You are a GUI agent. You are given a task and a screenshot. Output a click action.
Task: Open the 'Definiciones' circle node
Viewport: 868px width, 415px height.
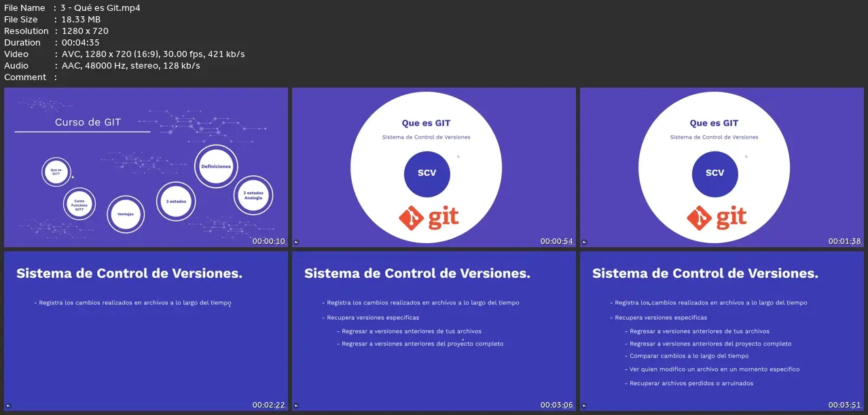(216, 166)
